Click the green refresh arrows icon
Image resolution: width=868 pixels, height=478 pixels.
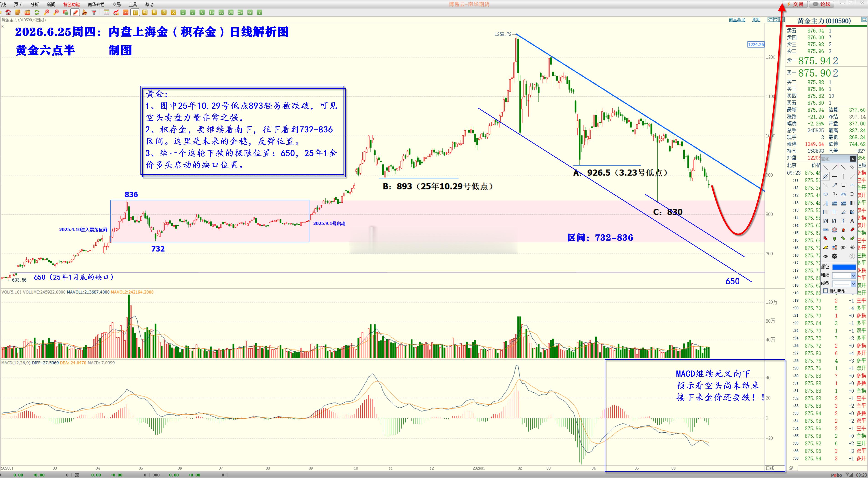point(37,13)
